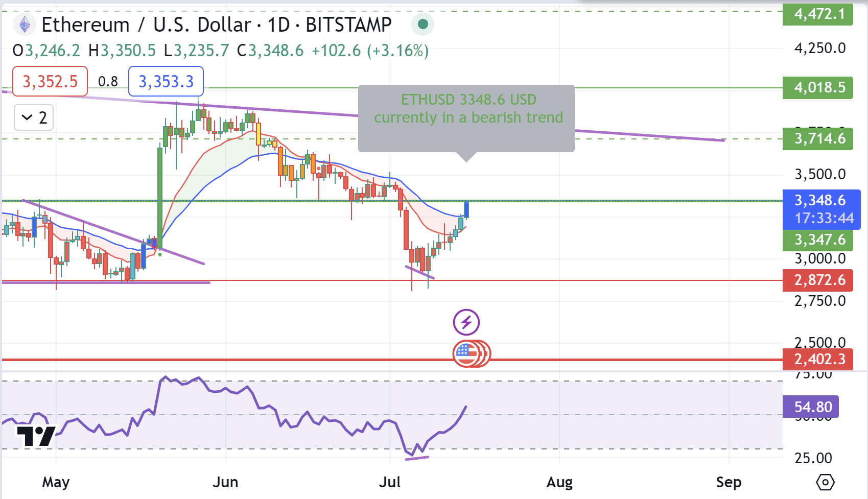The width and height of the screenshot is (868, 499).
Task: Click the RSI value label 54.80
Action: [x=811, y=407]
